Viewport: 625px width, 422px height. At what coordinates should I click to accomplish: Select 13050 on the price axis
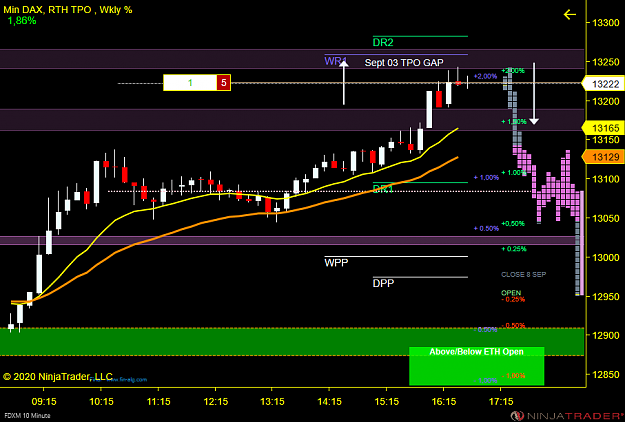606,218
